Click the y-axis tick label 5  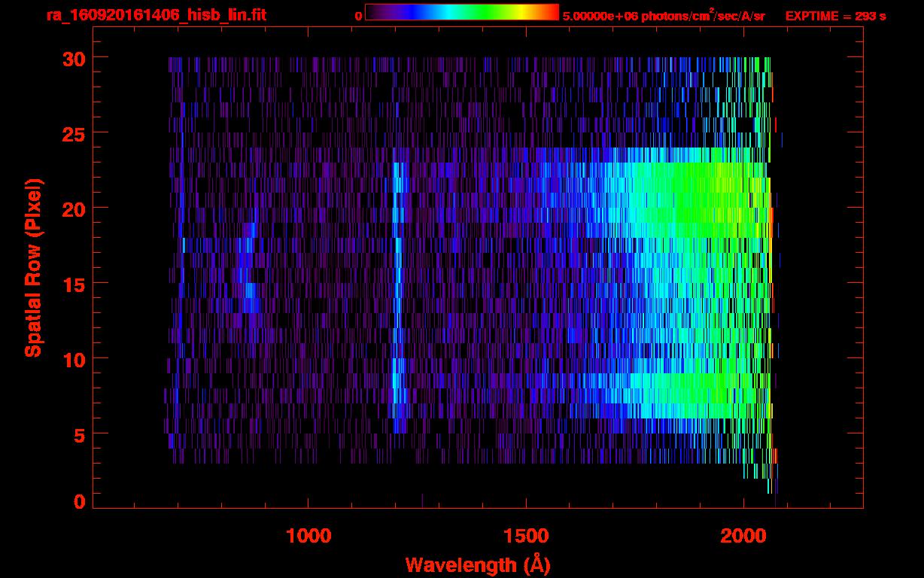(x=78, y=434)
